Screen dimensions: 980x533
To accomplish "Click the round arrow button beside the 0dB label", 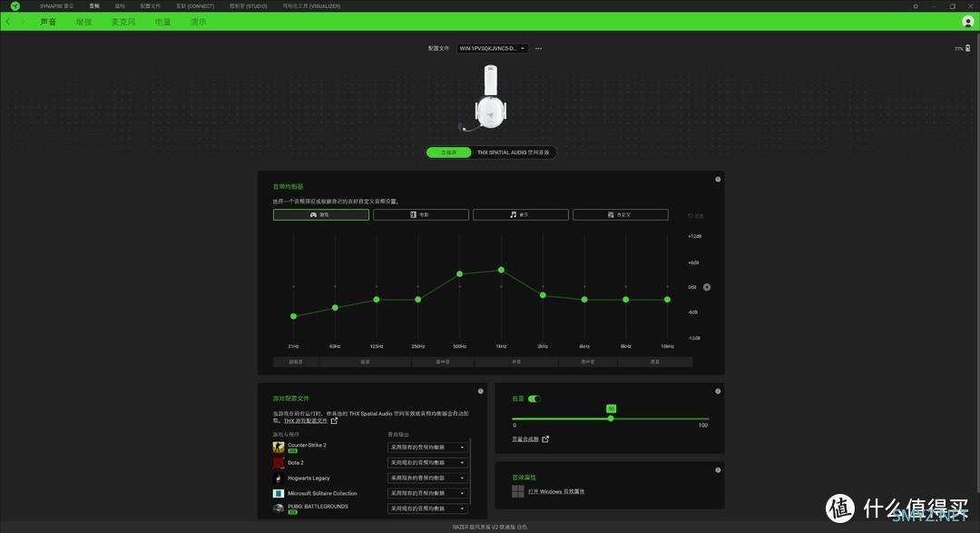I will (707, 287).
